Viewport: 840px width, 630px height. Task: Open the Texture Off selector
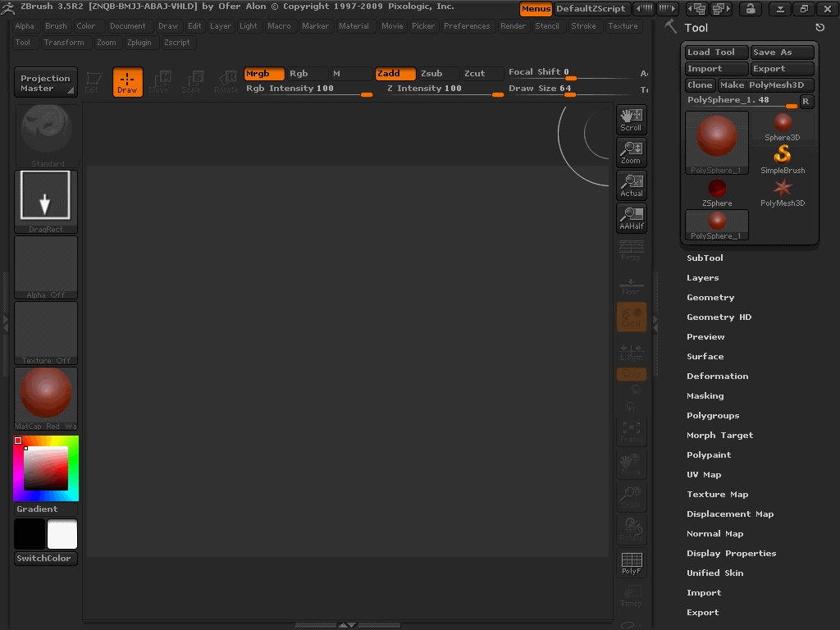coord(46,333)
